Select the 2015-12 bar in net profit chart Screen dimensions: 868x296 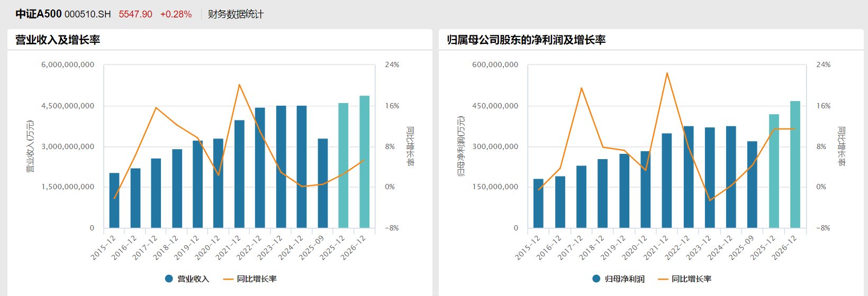coord(538,203)
